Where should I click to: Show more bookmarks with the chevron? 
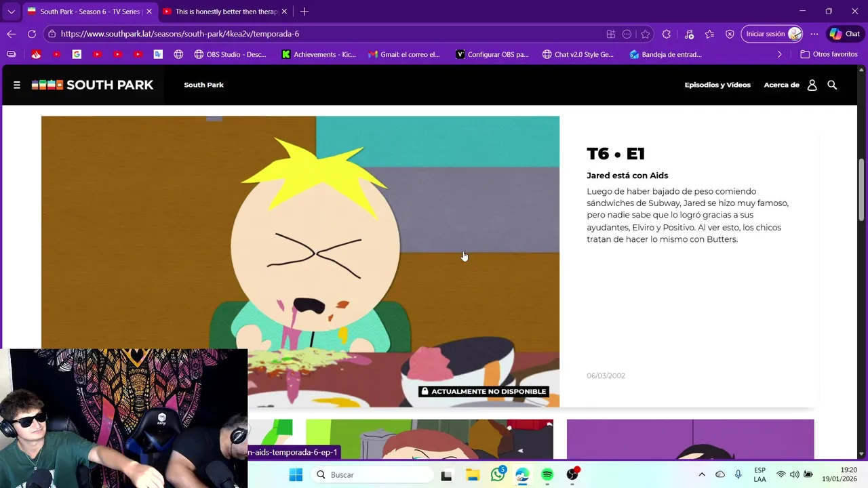click(779, 54)
